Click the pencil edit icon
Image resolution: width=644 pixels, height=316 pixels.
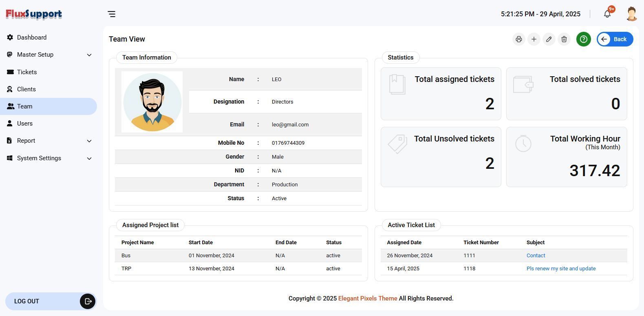pos(549,39)
